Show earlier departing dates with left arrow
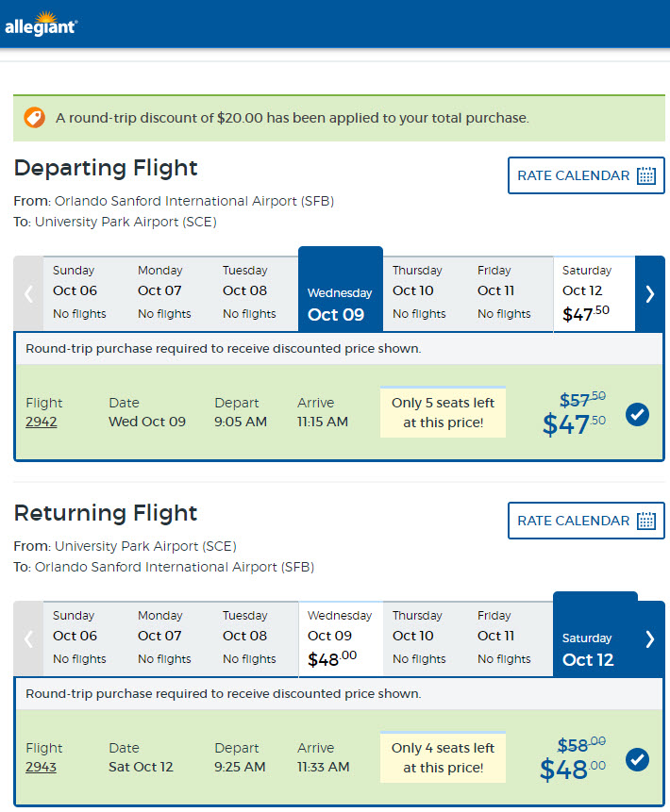Screen dimensions: 670x812 point(28,293)
